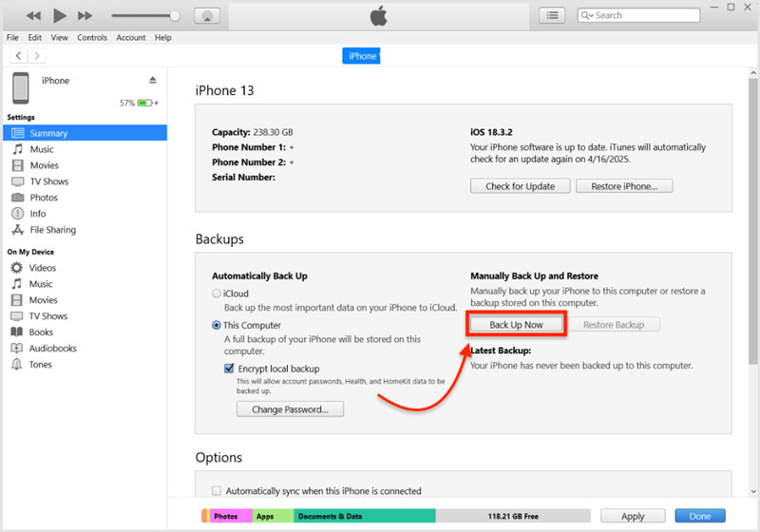The height and width of the screenshot is (532, 760).
Task: Click the Apps storage bar segment
Action: click(x=273, y=516)
